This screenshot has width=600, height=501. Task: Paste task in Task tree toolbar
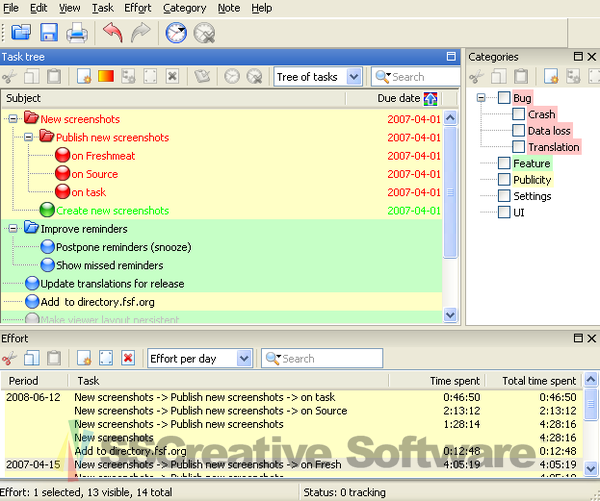pyautogui.click(x=54, y=77)
